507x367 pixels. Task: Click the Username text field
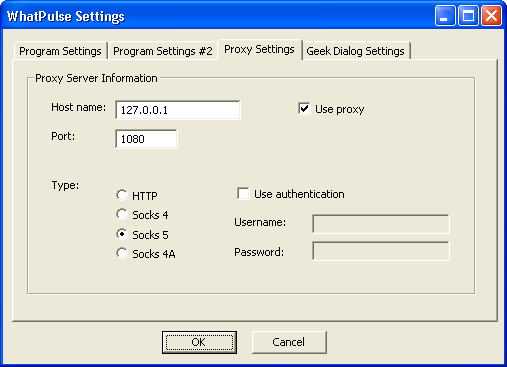tap(381, 224)
